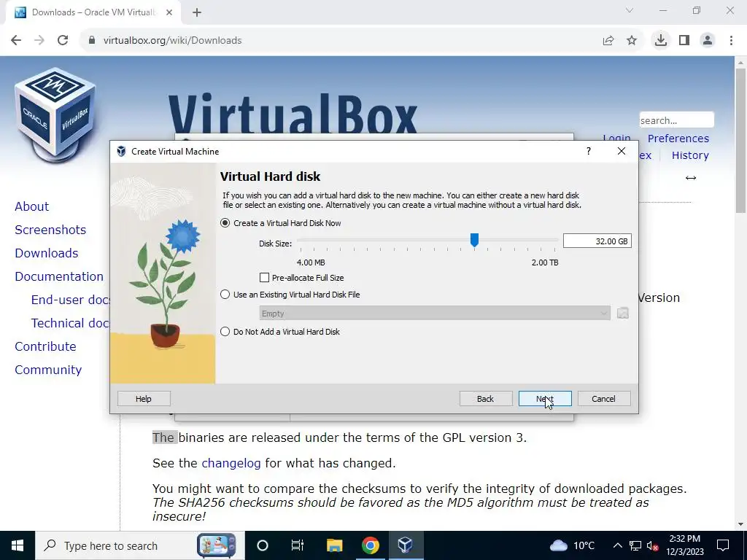Viewport: 747px width, 560px height.
Task: Open the clock showing 2:32 PM
Action: point(684,545)
